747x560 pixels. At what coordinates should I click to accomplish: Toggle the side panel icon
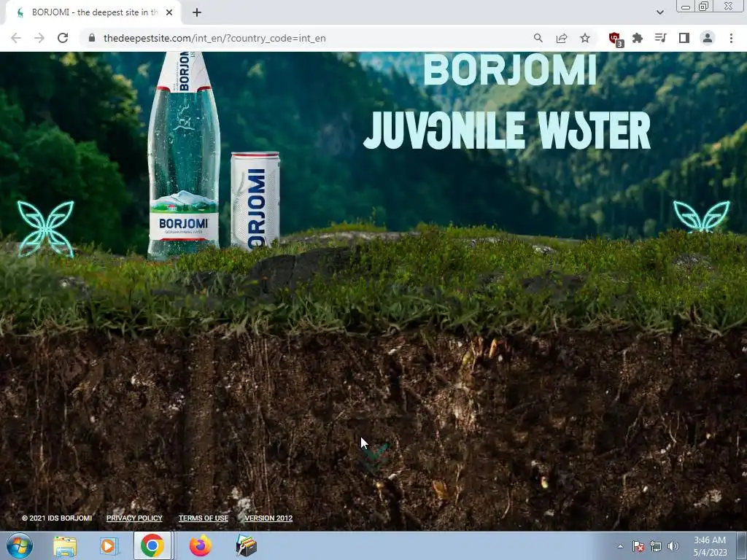point(684,38)
